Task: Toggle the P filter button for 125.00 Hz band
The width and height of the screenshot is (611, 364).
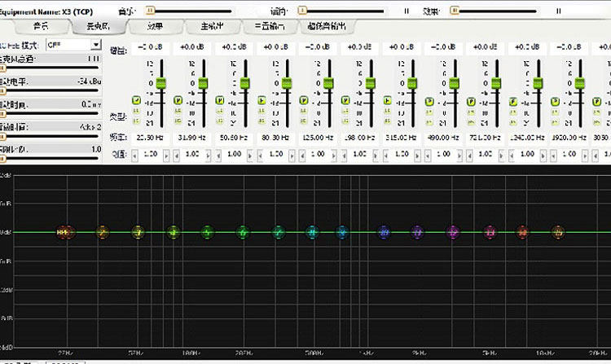Action: point(305,100)
